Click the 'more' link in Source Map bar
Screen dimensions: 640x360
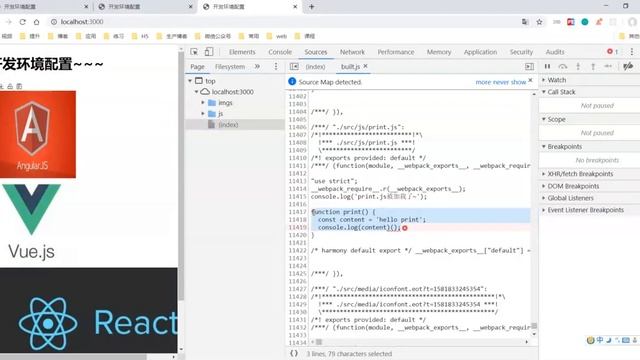483,82
